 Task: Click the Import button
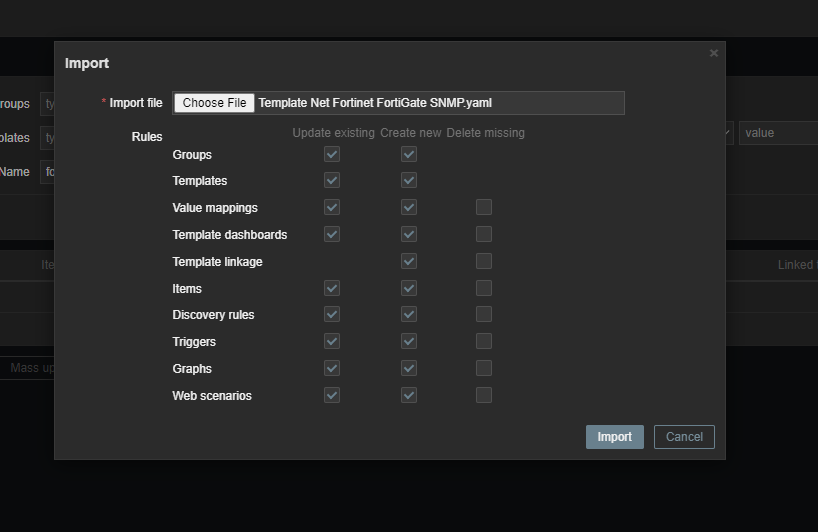614,437
